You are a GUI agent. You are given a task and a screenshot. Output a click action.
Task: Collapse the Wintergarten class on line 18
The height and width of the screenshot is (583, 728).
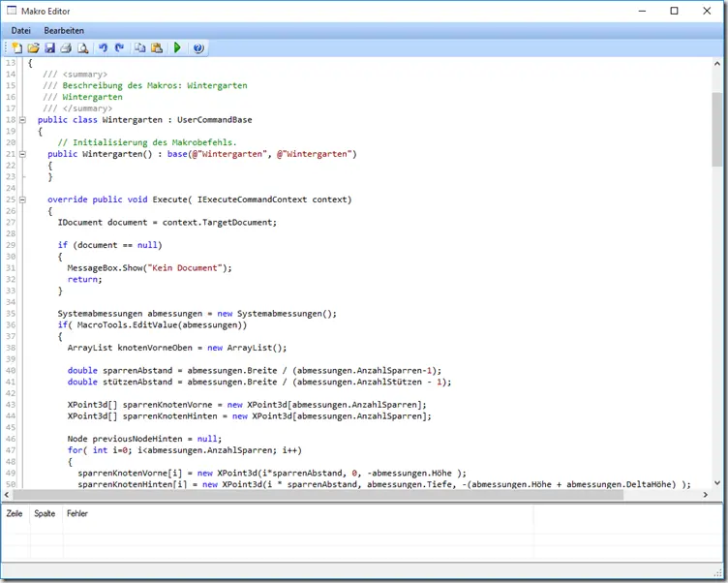(x=22, y=120)
